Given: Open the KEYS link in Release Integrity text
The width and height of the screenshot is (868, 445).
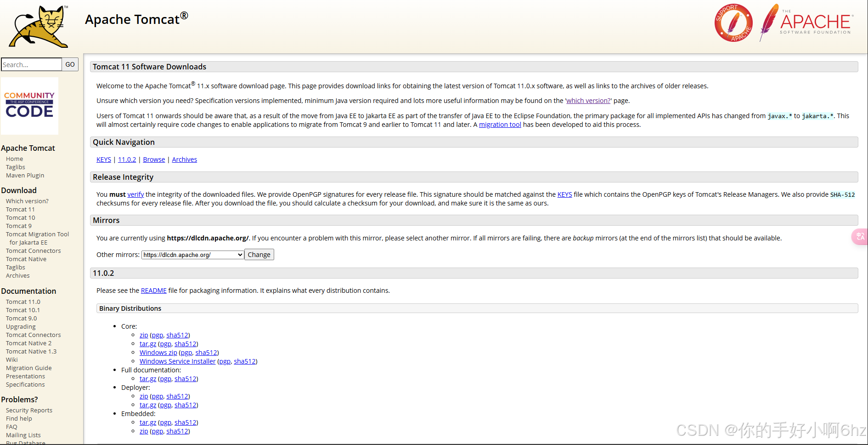Looking at the screenshot, I should 564,194.
